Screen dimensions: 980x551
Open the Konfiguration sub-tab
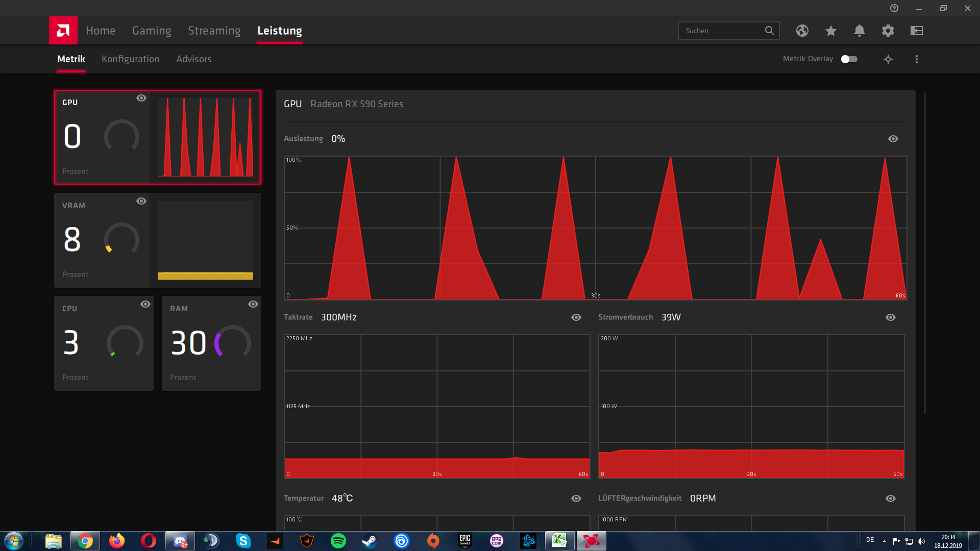point(130,59)
